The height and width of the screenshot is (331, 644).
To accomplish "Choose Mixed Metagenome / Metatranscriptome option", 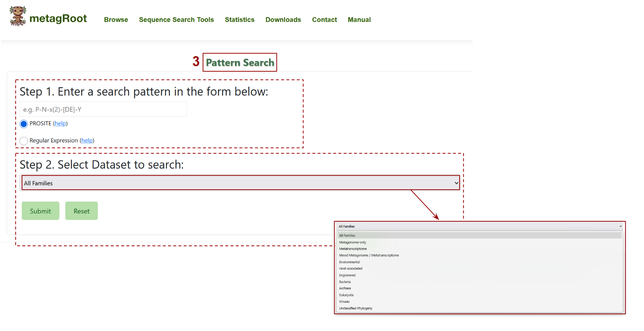I will (480, 255).
